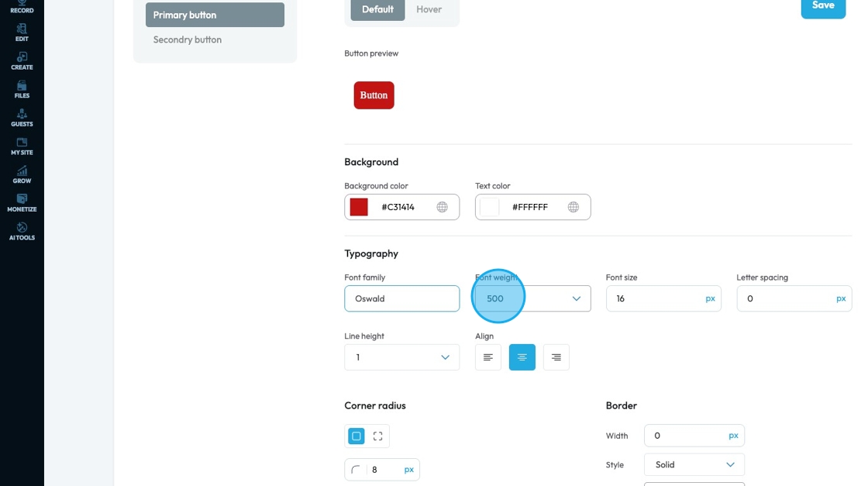The width and height of the screenshot is (868, 486).
Task: Click the px unit in Border Width
Action: [x=733, y=436]
